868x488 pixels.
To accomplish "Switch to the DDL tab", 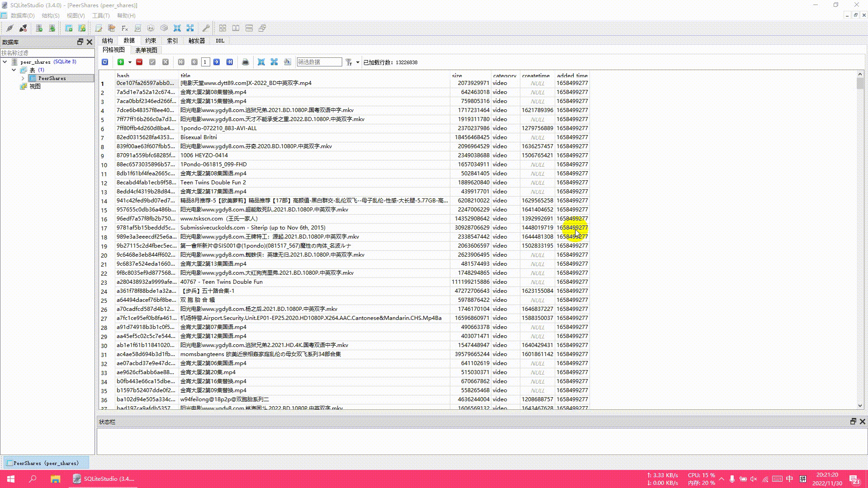I will pyautogui.click(x=220, y=41).
